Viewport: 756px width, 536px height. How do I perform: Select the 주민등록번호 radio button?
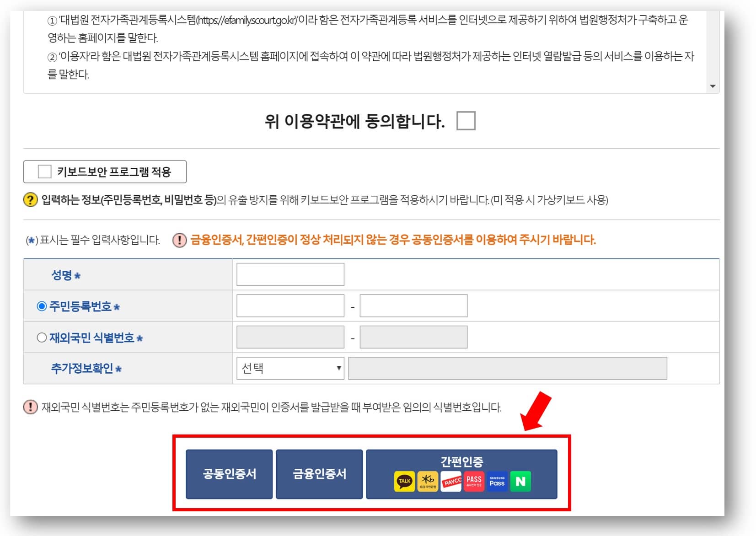pyautogui.click(x=41, y=305)
